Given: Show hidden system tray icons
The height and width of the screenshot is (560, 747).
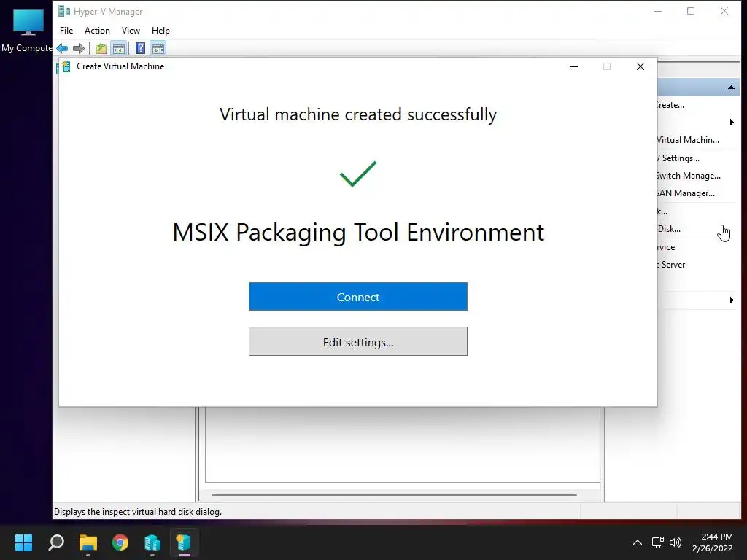Looking at the screenshot, I should coord(638,542).
